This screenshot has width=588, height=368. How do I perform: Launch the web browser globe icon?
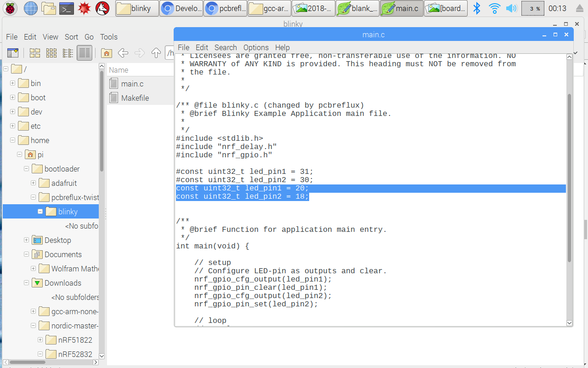click(30, 8)
